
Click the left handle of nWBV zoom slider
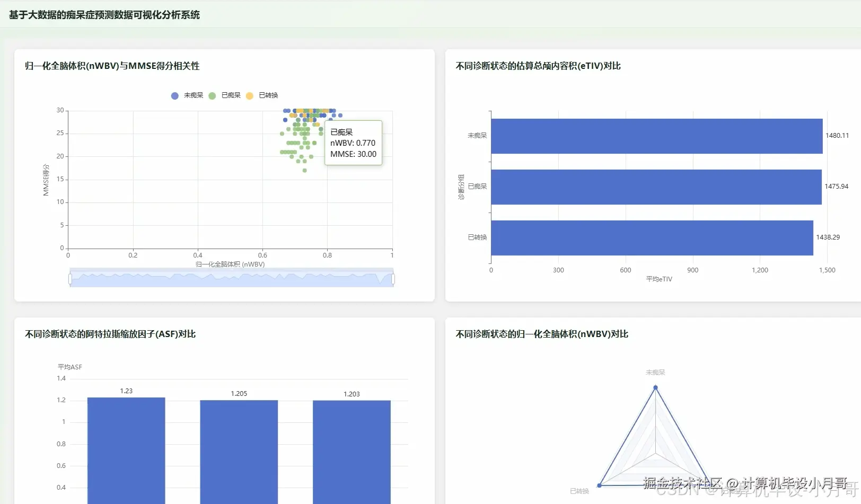click(70, 279)
